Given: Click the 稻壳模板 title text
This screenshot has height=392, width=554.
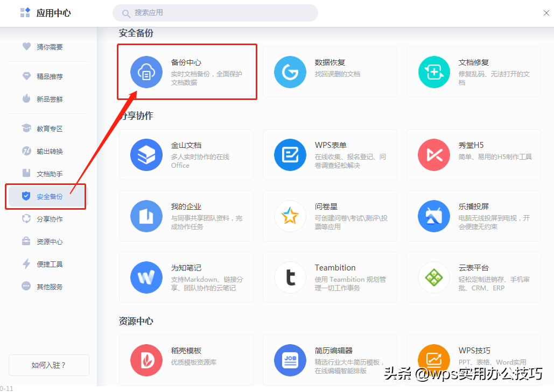Looking at the screenshot, I should coord(186,351).
